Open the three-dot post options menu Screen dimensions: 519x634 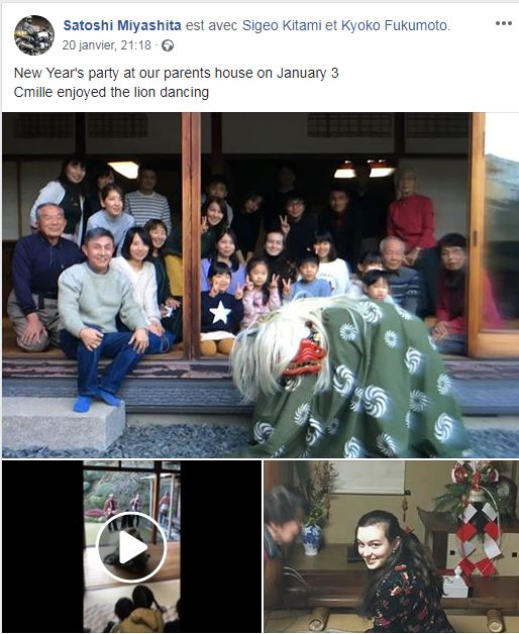(x=503, y=23)
